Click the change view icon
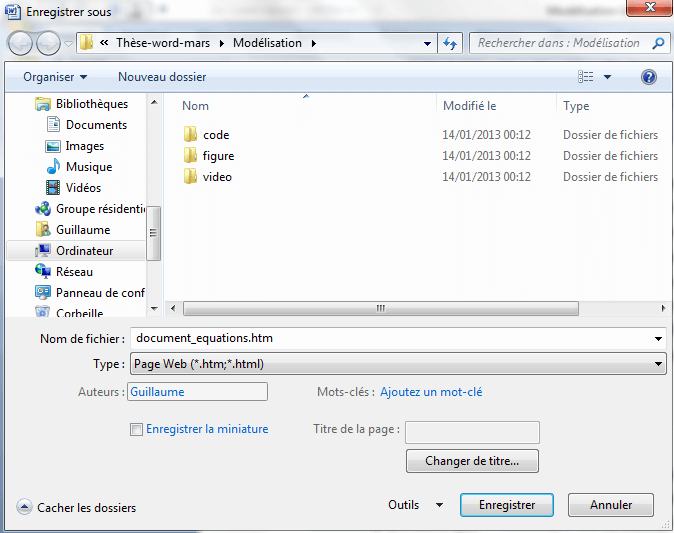 [x=586, y=77]
